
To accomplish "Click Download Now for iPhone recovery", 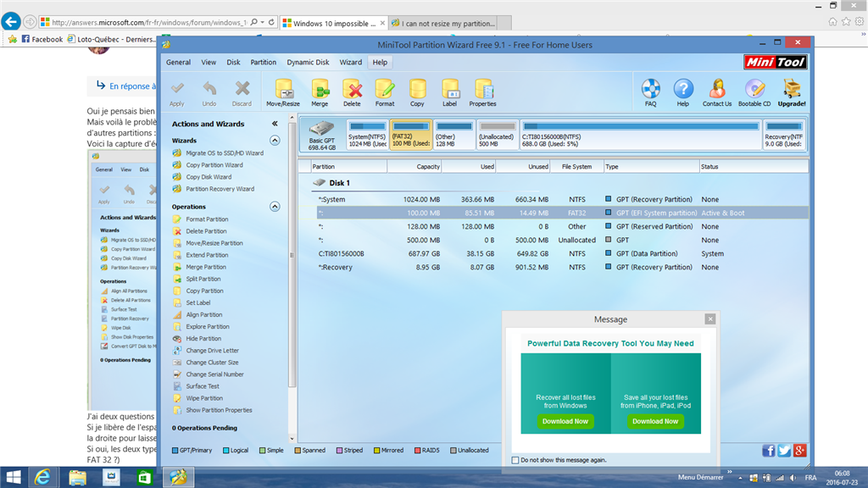I will [655, 421].
